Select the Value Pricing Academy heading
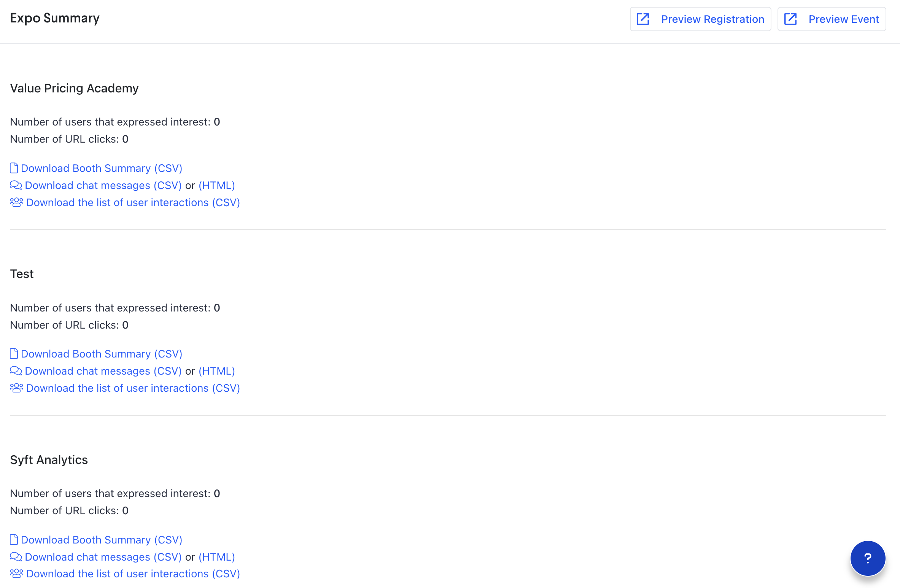Screen dimensions: 900x588 (74, 88)
